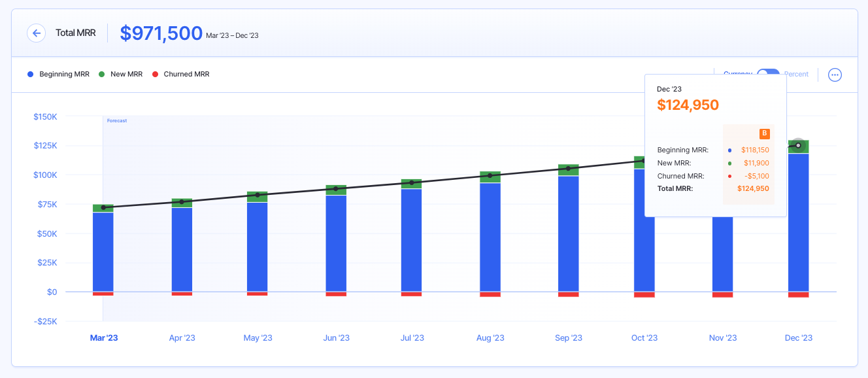Toggle the Currency/Percent switch
The width and height of the screenshot is (868, 378).
pos(769,74)
